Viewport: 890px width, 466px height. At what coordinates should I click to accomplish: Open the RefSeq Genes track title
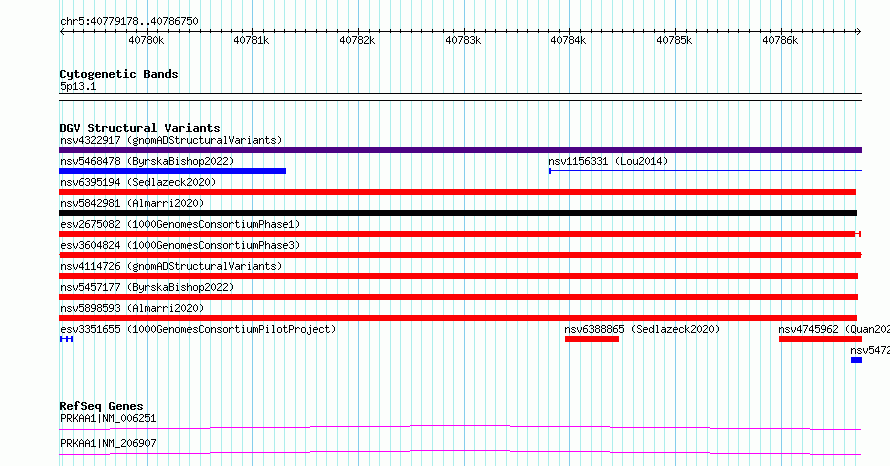101,406
